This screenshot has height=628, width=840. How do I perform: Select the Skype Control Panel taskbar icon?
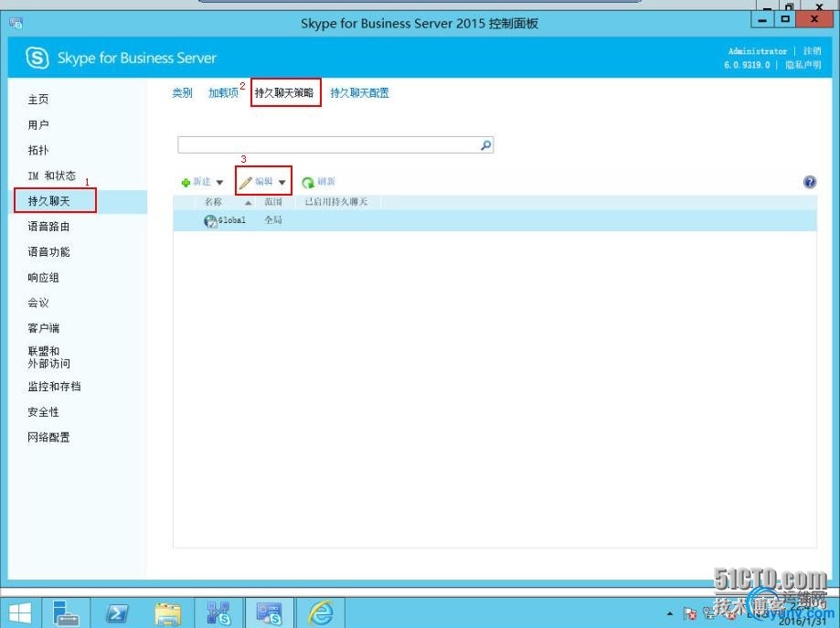269,613
